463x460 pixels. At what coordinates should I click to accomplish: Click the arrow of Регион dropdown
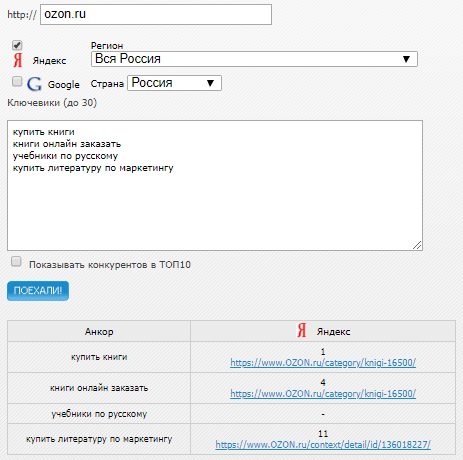406,59
